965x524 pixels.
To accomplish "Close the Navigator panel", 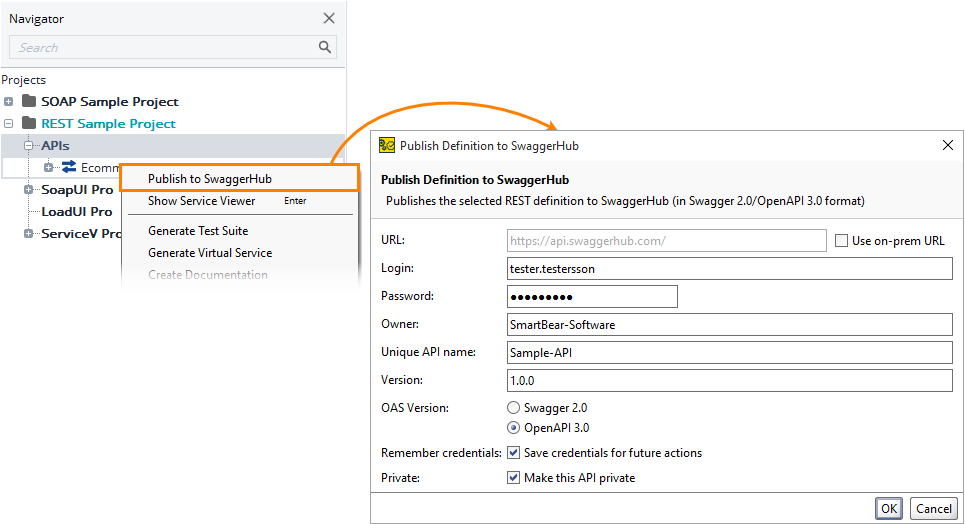I will pyautogui.click(x=329, y=18).
